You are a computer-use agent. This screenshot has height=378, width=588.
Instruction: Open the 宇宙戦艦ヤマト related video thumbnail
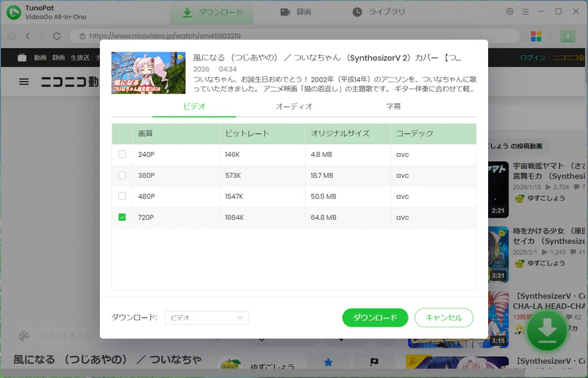coord(498,190)
